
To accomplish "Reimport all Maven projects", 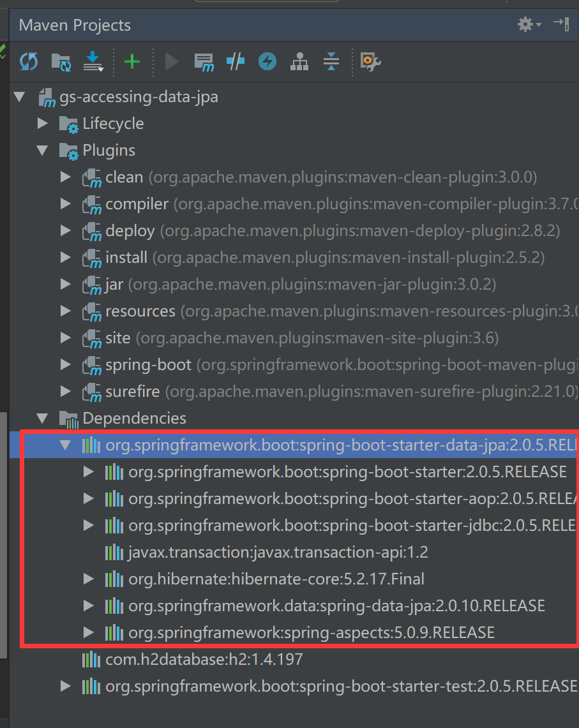I will point(29,62).
